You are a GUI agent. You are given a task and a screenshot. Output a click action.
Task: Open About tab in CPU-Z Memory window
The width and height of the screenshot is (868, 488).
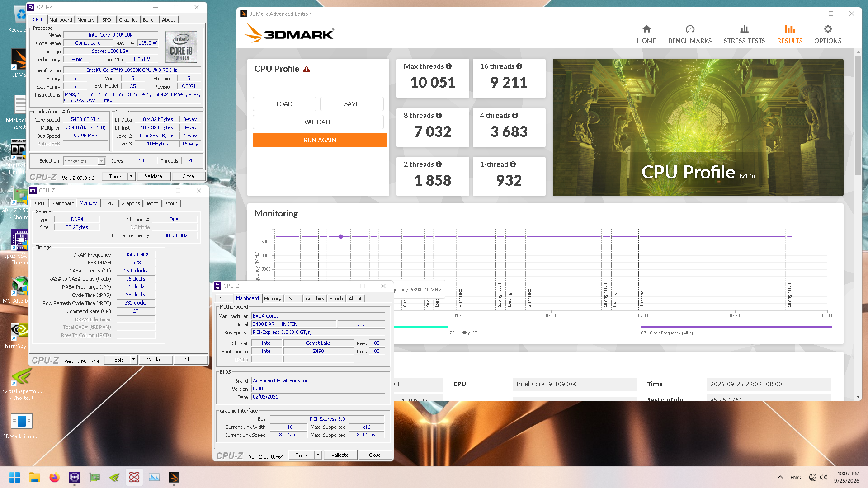171,203
